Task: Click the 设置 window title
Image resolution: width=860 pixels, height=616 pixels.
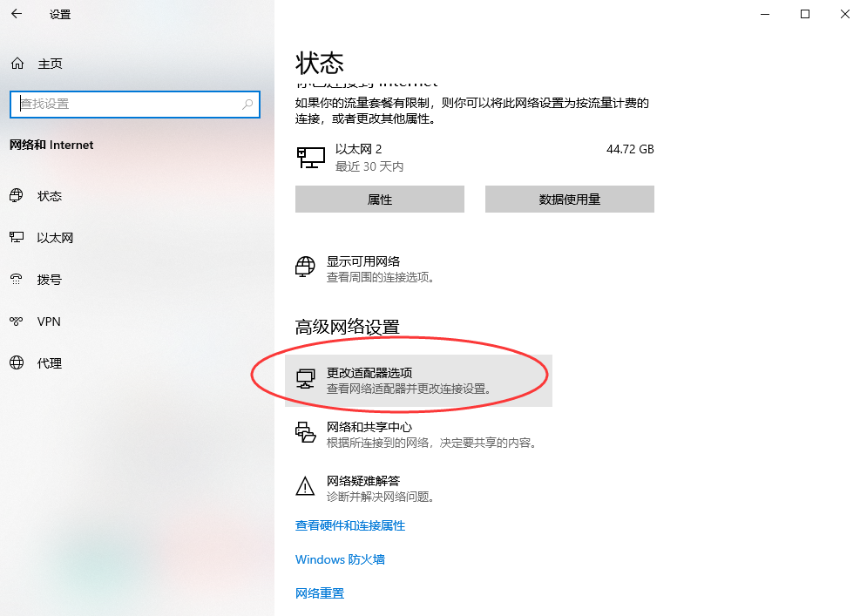Action: point(59,14)
